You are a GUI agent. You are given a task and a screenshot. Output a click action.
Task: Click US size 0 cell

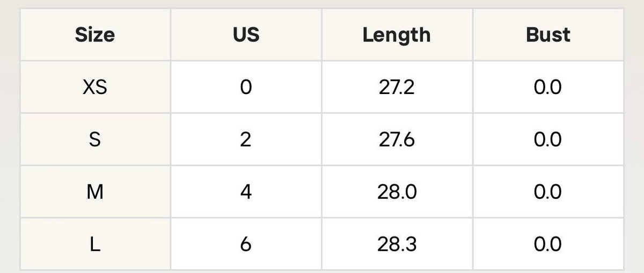click(246, 87)
